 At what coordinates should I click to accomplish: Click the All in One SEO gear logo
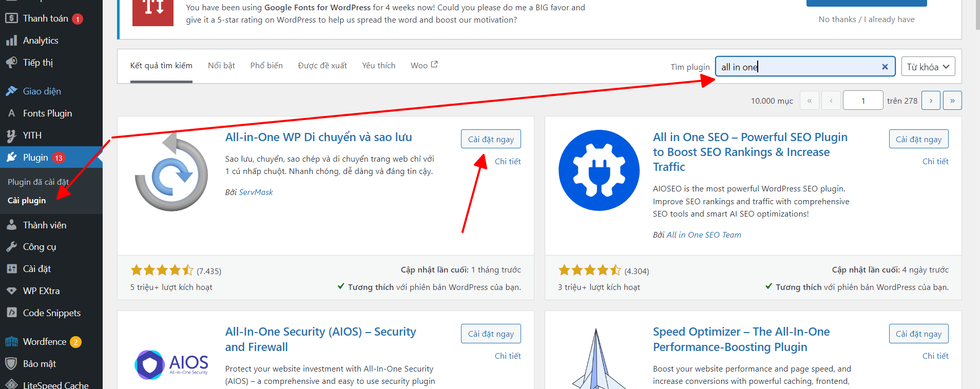pos(599,170)
